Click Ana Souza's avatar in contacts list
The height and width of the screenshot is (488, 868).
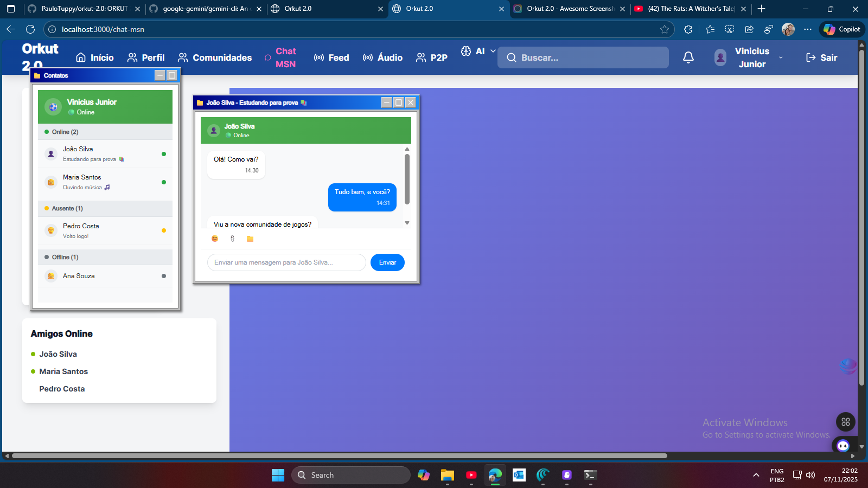pyautogui.click(x=51, y=276)
